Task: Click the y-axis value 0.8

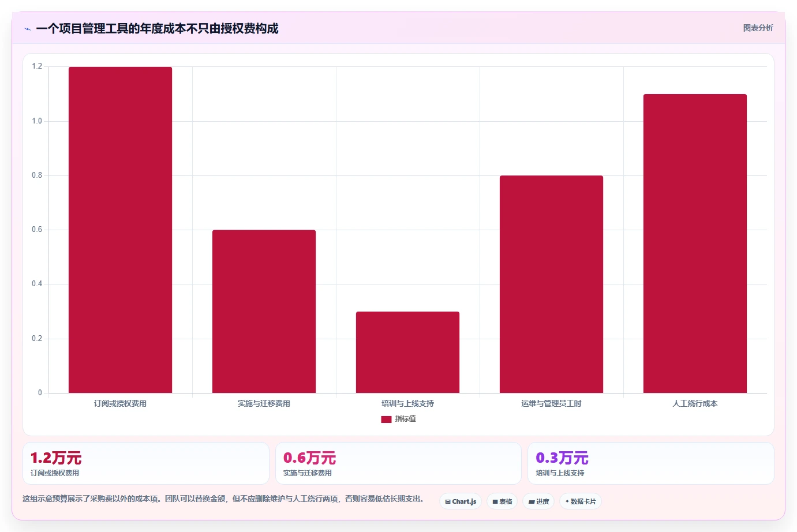Action: pos(37,175)
